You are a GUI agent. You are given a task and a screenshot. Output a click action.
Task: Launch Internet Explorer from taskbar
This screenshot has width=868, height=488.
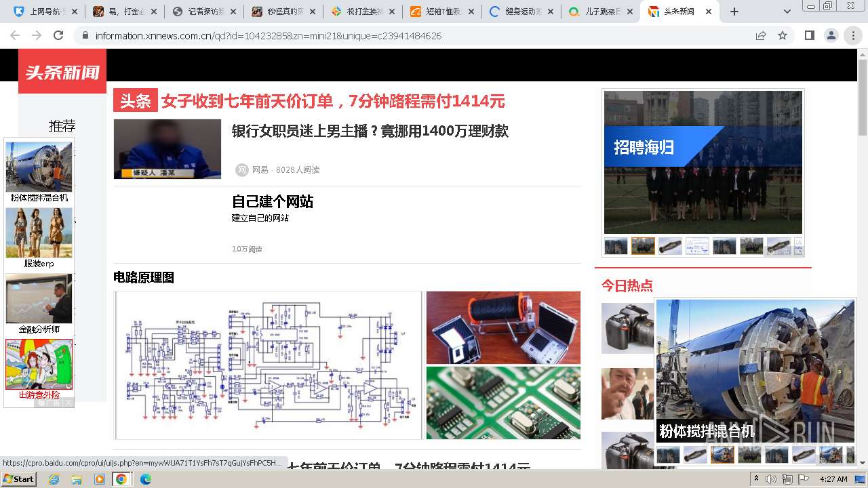click(x=54, y=479)
